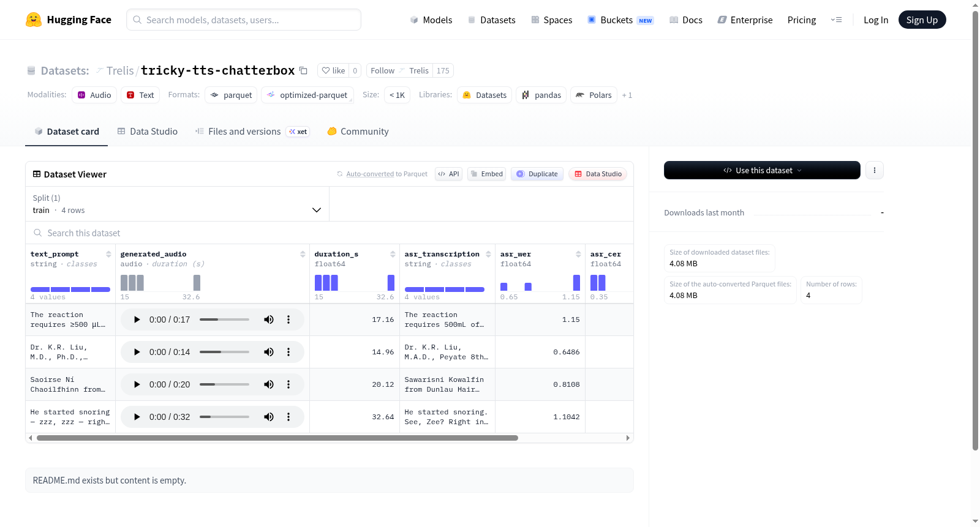
Task: Select the optimized-parquet format tag
Action: point(307,95)
